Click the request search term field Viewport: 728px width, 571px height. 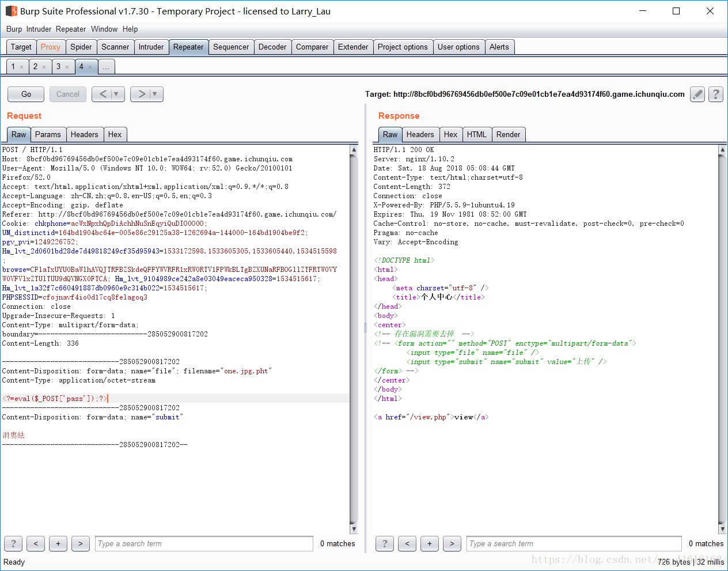pyautogui.click(x=204, y=543)
